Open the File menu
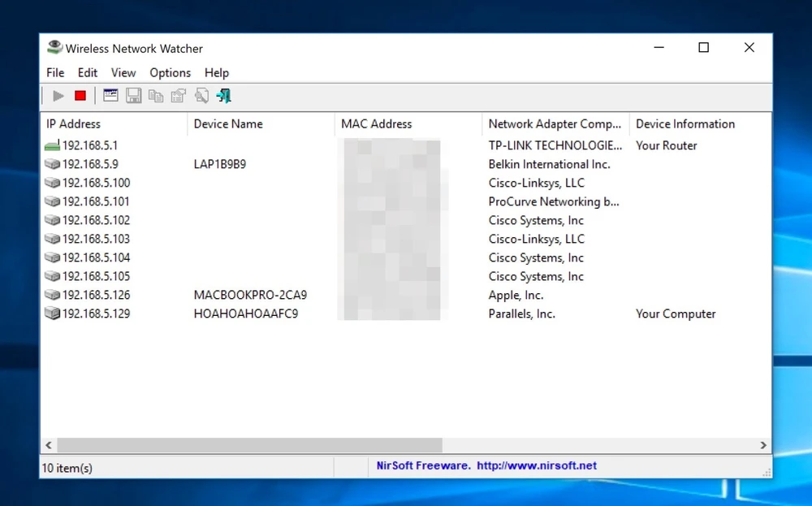The width and height of the screenshot is (812, 506). point(55,73)
